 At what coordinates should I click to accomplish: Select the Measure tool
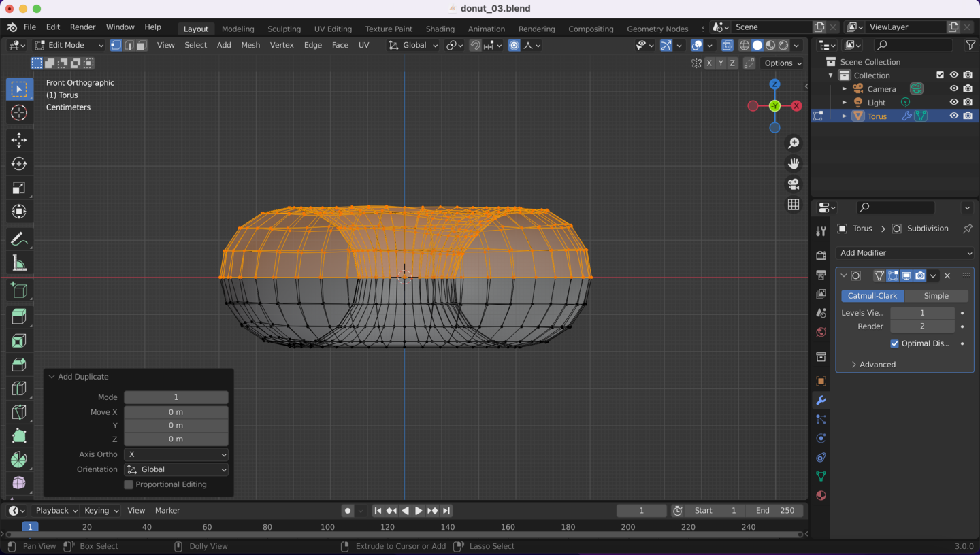click(19, 263)
